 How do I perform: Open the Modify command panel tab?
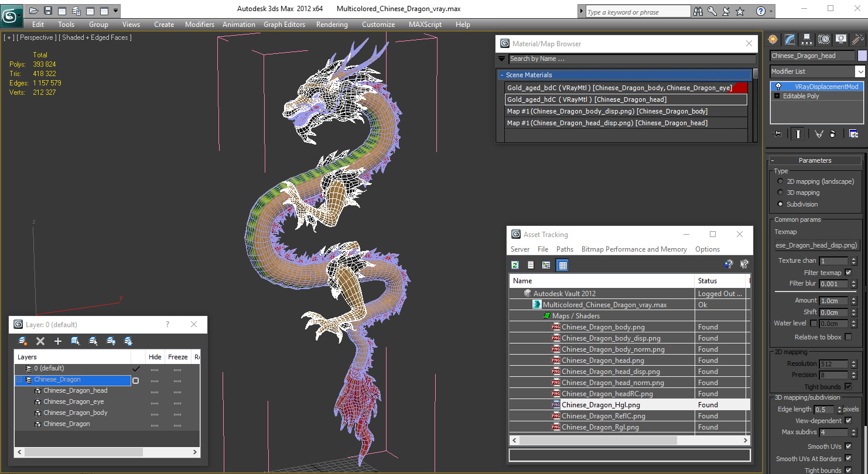[x=790, y=39]
